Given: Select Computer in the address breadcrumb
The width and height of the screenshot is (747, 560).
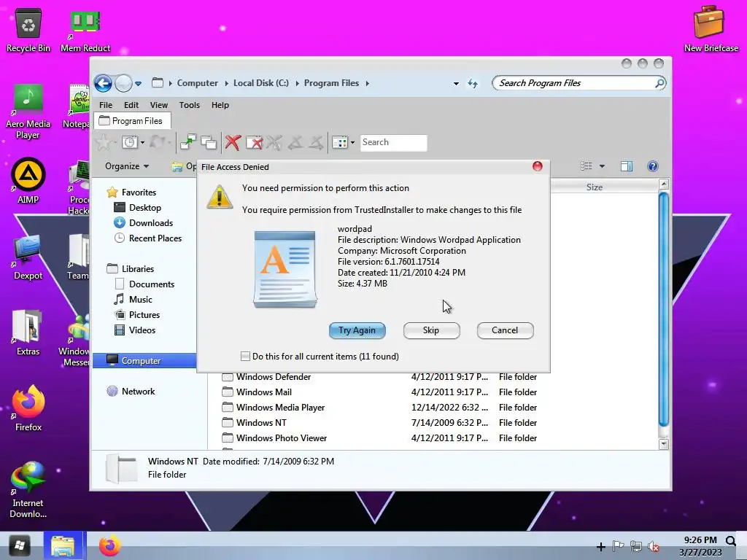Looking at the screenshot, I should 197,83.
